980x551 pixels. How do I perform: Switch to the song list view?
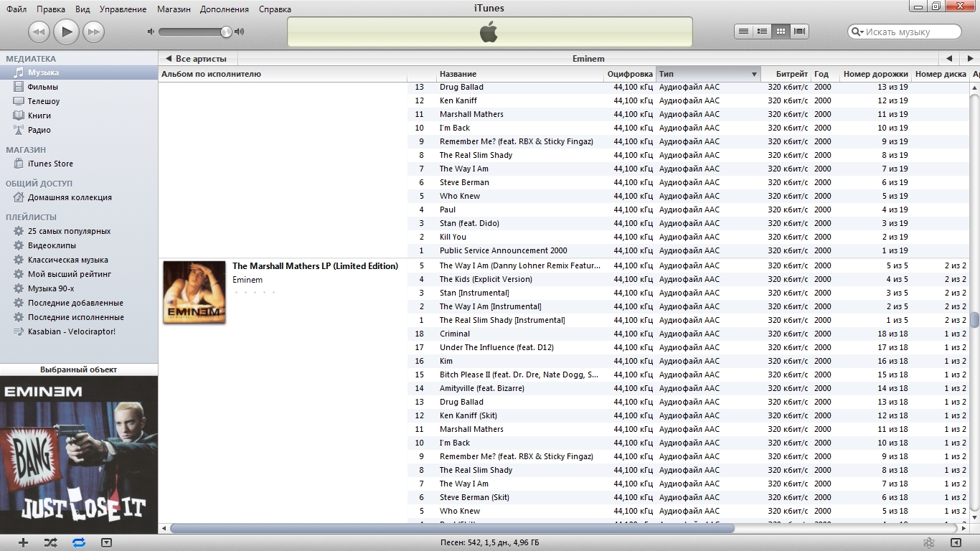744,32
